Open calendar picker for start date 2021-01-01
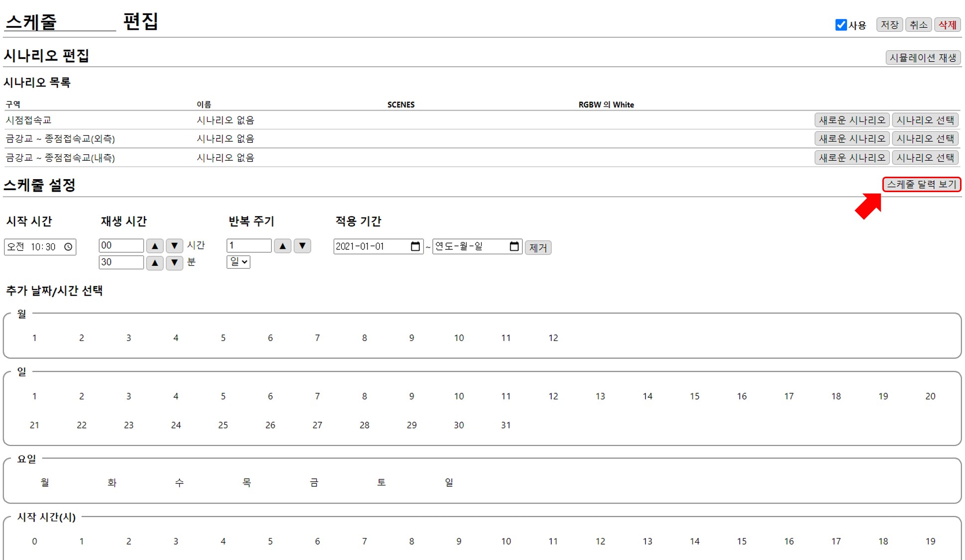965x560 pixels. 415,246
